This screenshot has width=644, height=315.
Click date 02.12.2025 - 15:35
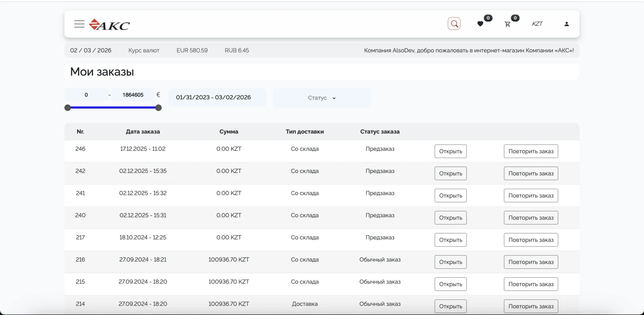tap(143, 171)
